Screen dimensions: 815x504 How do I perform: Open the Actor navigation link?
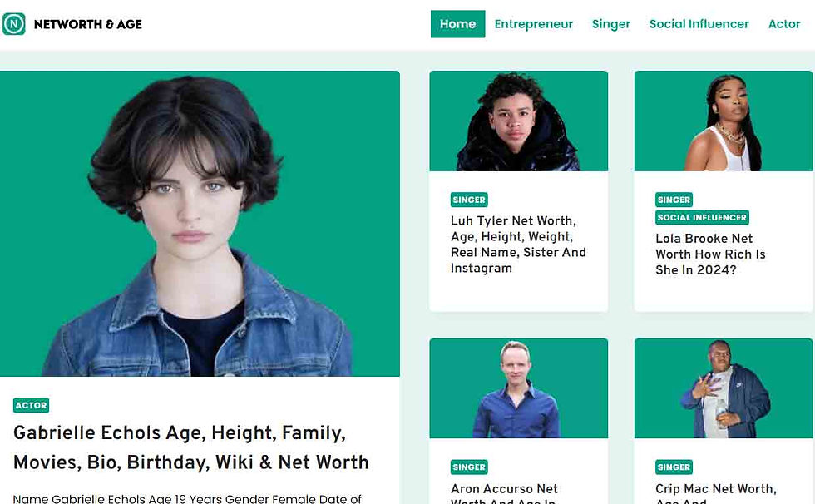click(x=783, y=24)
